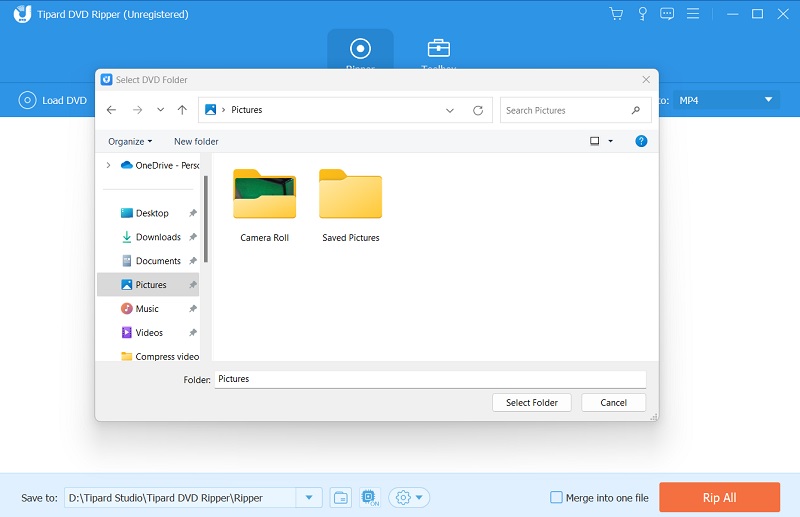This screenshot has width=800, height=517.
Task: Click the register key icon
Action: [x=642, y=14]
